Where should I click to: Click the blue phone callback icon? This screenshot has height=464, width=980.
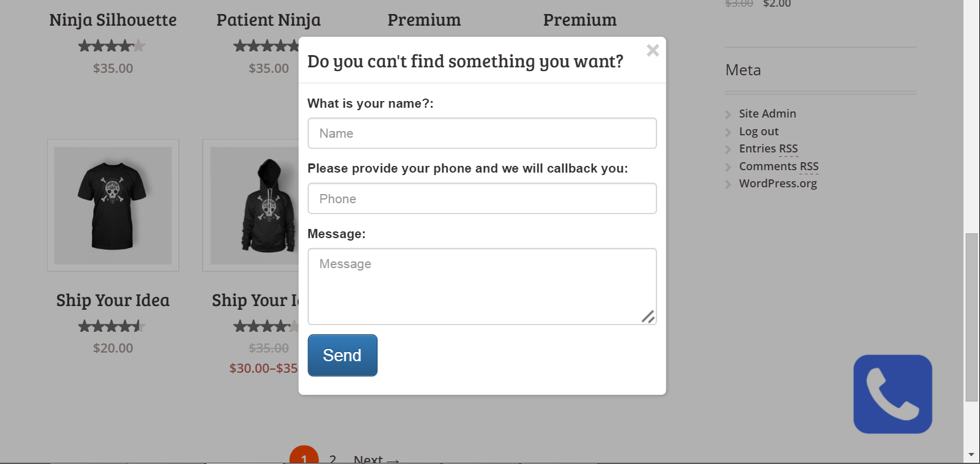(892, 394)
